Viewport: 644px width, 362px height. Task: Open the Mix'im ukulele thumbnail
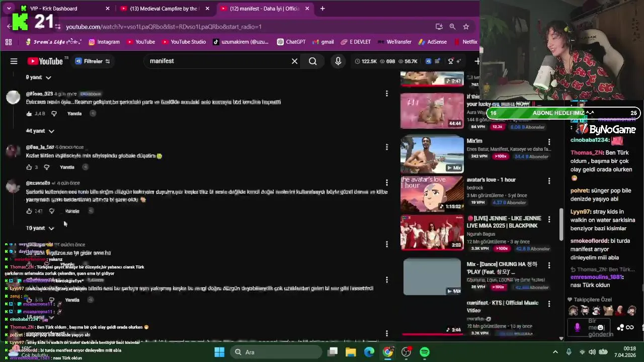(432, 154)
